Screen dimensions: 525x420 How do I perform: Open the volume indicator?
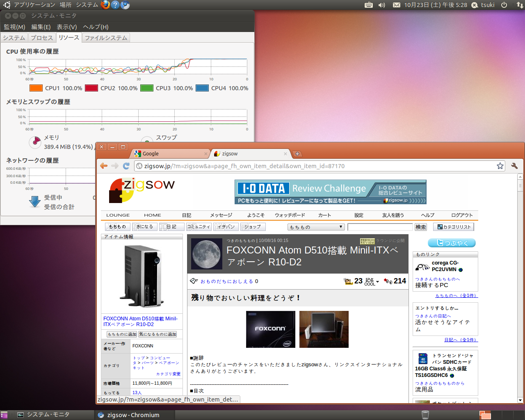pos(382,5)
